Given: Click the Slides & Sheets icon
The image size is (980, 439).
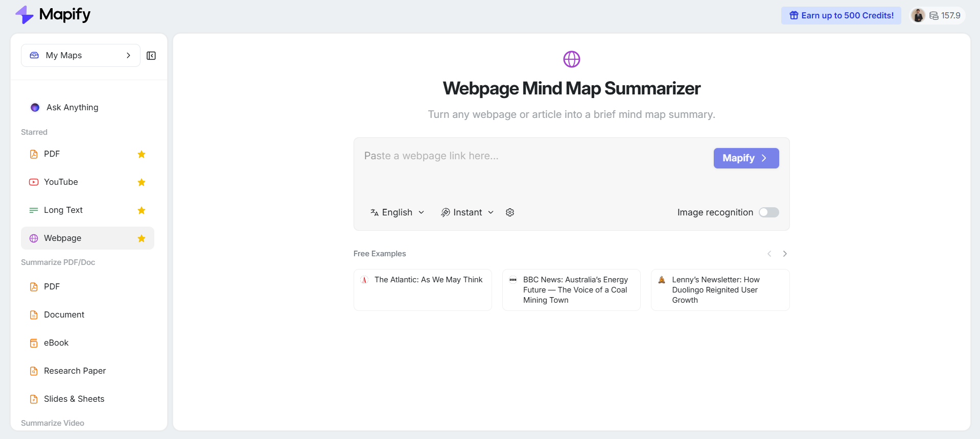Looking at the screenshot, I should [34, 399].
